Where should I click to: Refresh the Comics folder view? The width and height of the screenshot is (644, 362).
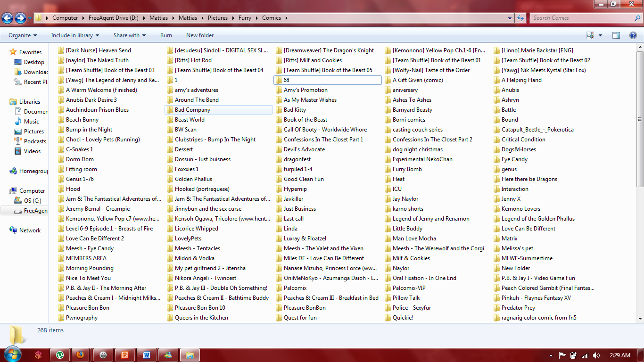pyautogui.click(x=520, y=18)
